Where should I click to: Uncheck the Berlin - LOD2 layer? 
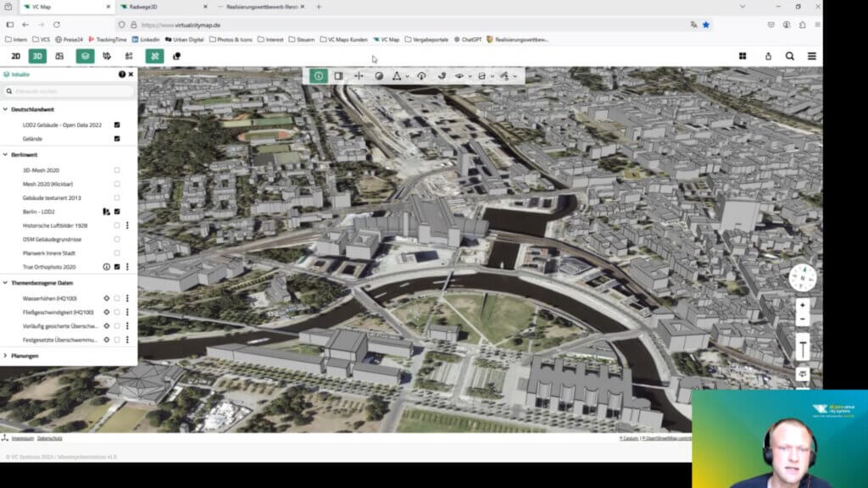click(117, 211)
